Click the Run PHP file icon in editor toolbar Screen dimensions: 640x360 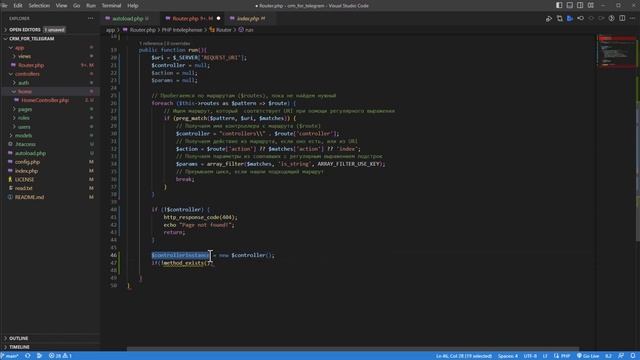click(549, 18)
